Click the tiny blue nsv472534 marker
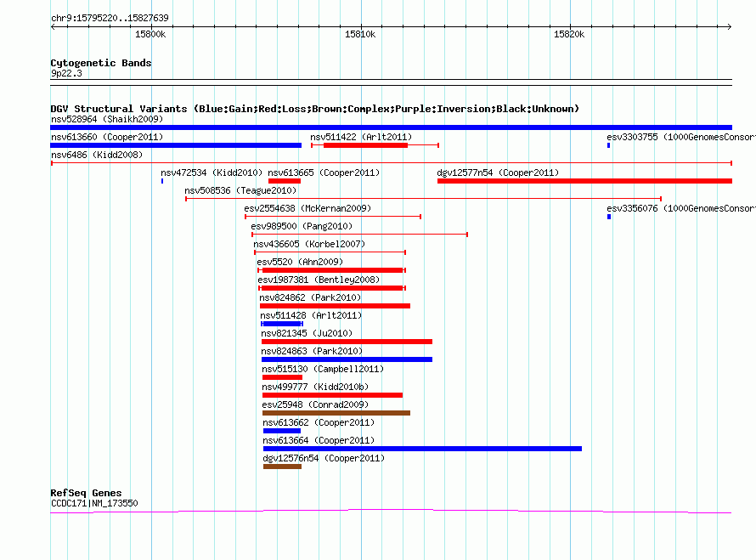The width and height of the screenshot is (756, 560). pyautogui.click(x=162, y=181)
